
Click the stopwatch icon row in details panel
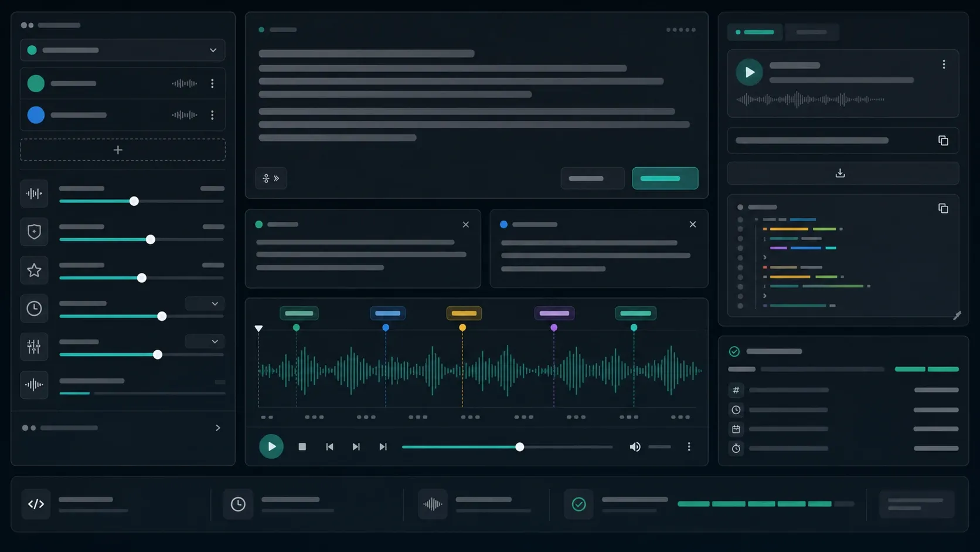[x=843, y=449]
